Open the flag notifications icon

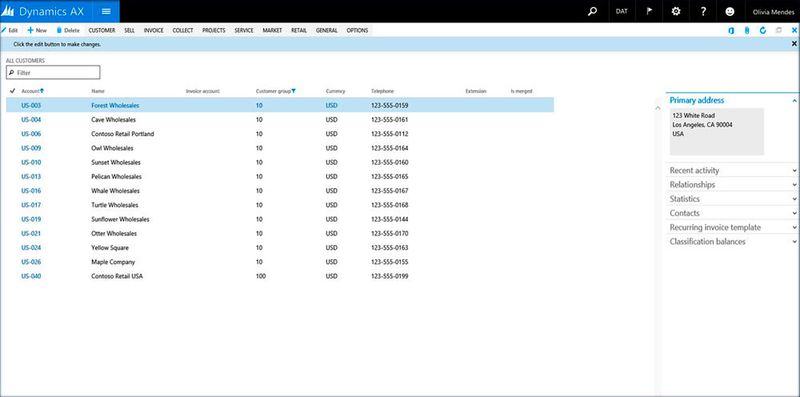click(x=649, y=11)
